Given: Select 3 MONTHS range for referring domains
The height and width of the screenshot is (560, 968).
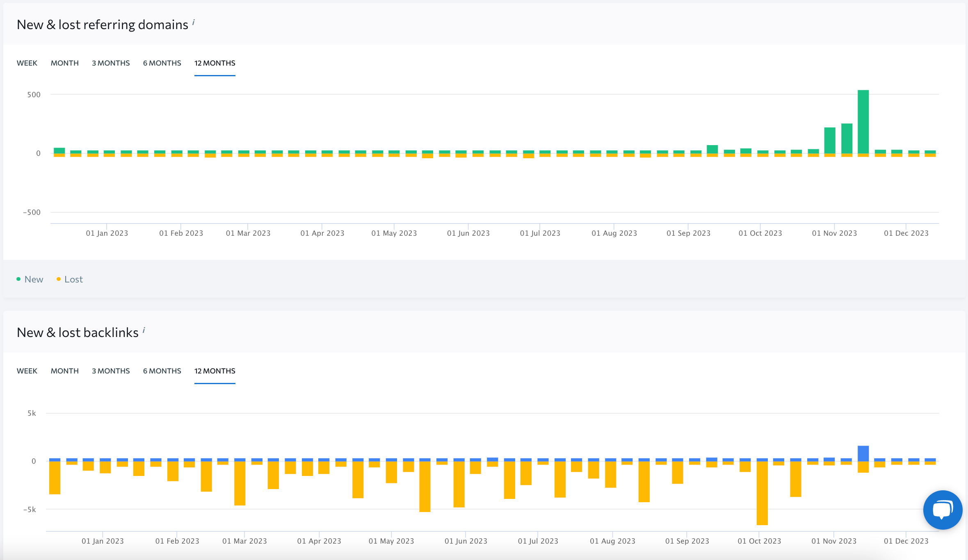Looking at the screenshot, I should pos(110,63).
